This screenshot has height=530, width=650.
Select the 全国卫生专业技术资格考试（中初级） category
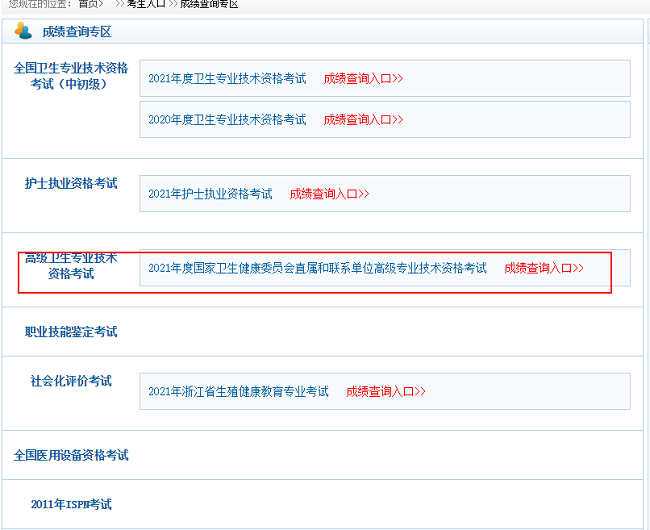tap(70, 76)
